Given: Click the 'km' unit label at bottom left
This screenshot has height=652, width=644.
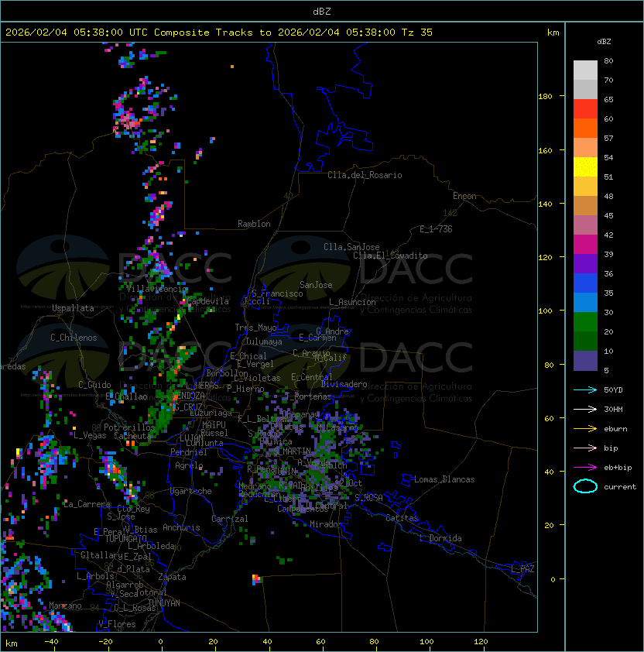Looking at the screenshot, I should (x=12, y=643).
